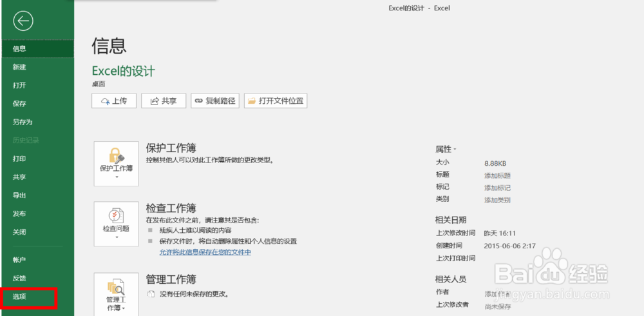The height and width of the screenshot is (316, 644).
Task: Expand the 检查问题 dropdown arrow
Action: 116,237
